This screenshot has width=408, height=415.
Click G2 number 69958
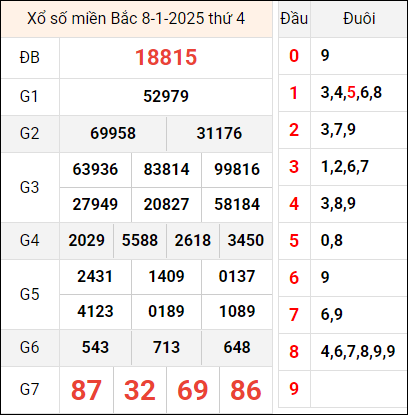point(113,134)
